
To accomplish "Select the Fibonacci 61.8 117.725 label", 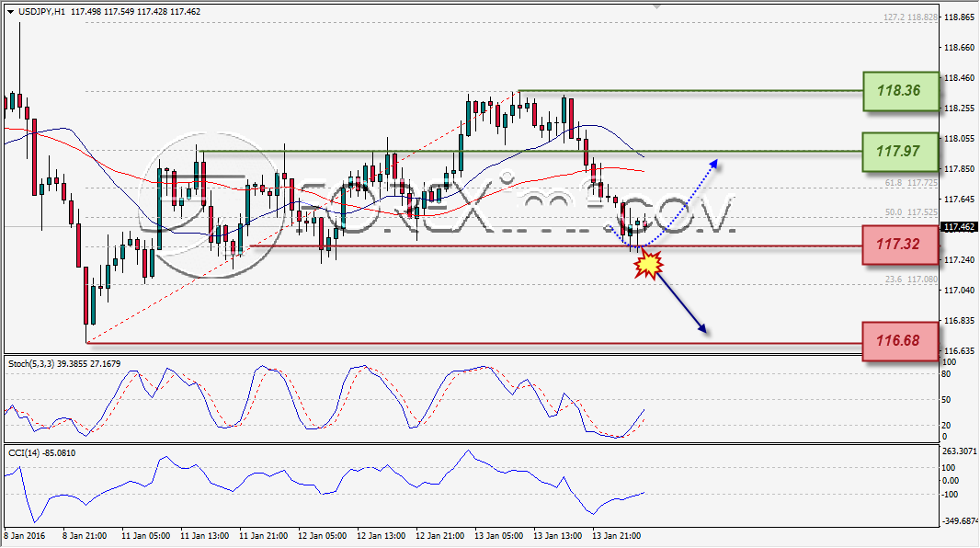I will tap(911, 183).
